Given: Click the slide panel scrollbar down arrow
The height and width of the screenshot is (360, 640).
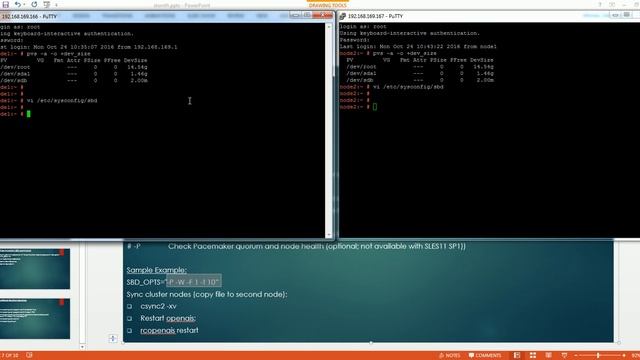Looking at the screenshot, I should [x=82, y=347].
